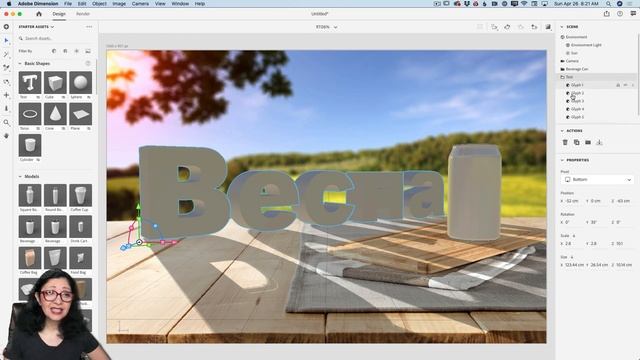This screenshot has width=640, height=360.
Task: Click the Position X value field
Action: coord(572,201)
